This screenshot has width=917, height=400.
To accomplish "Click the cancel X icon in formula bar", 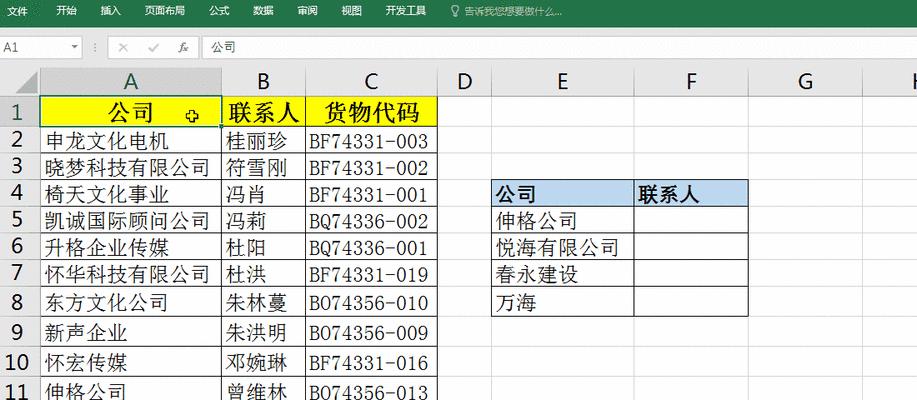I will [x=123, y=48].
